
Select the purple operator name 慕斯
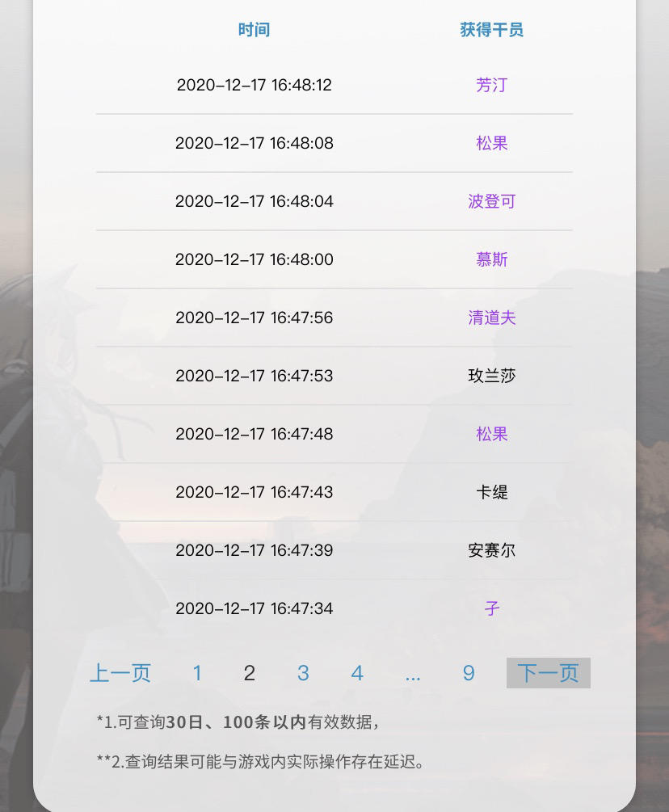pyautogui.click(x=491, y=259)
